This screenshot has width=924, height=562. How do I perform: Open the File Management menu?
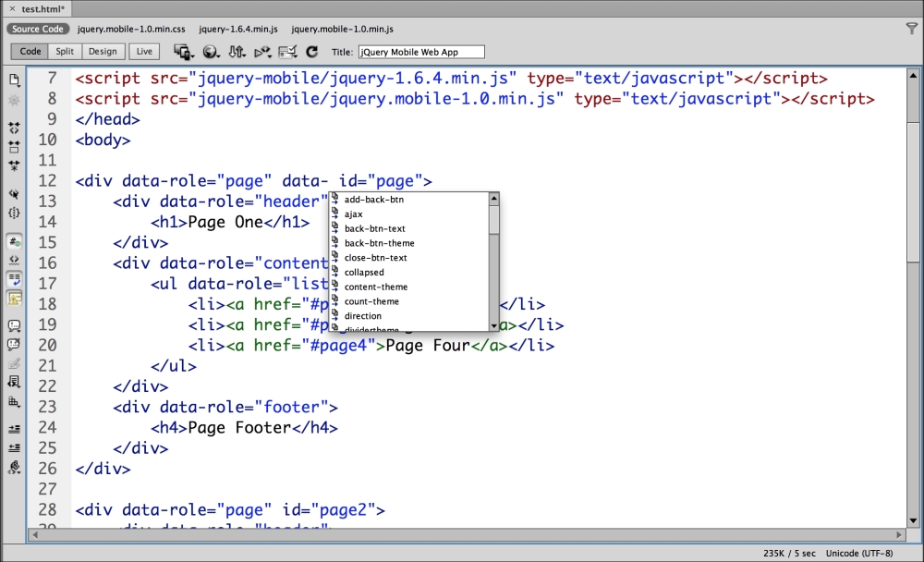click(x=237, y=52)
